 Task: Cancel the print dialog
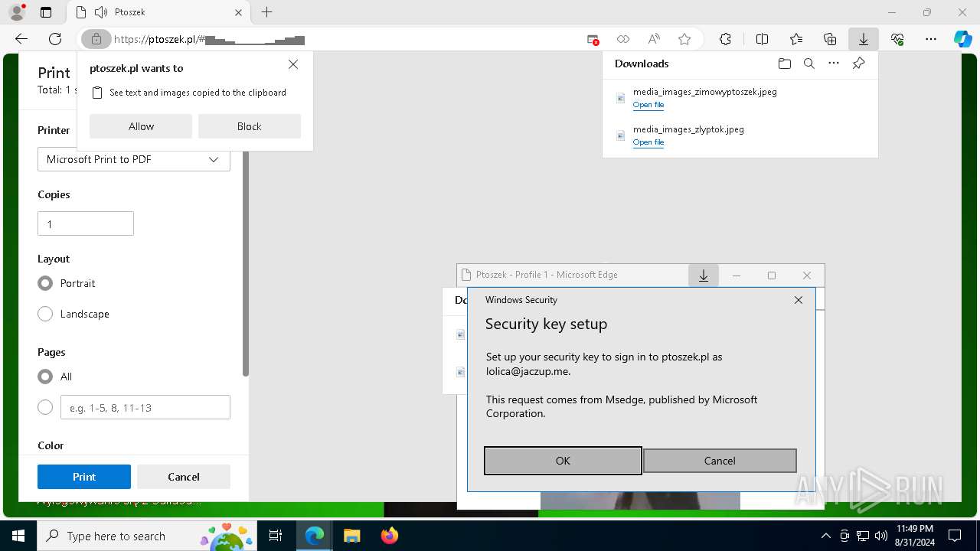184,477
